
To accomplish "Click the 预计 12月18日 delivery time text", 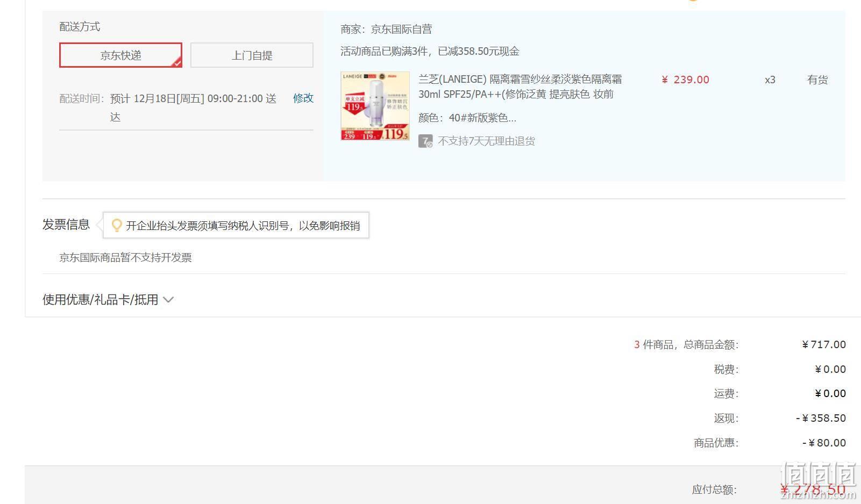I will (193, 107).
